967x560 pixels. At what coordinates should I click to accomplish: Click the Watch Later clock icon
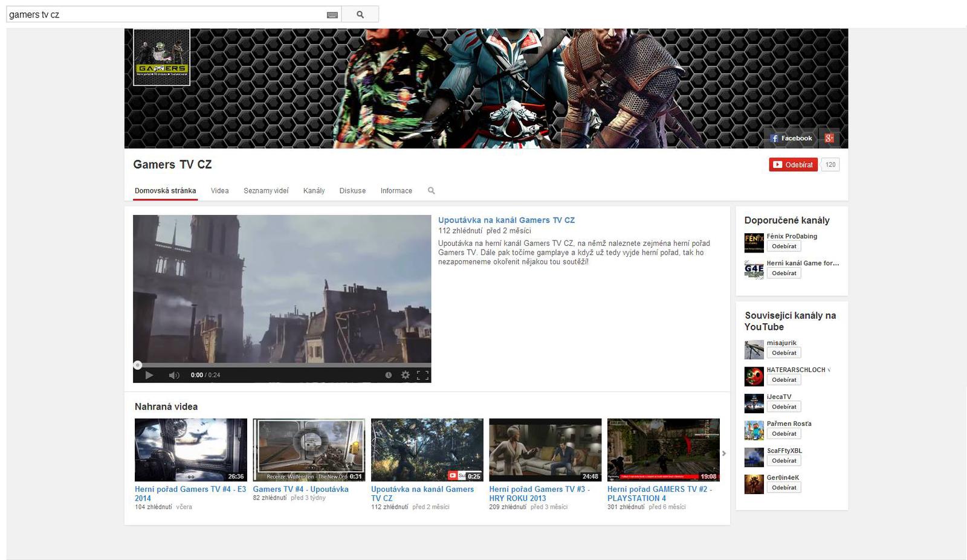click(x=388, y=375)
